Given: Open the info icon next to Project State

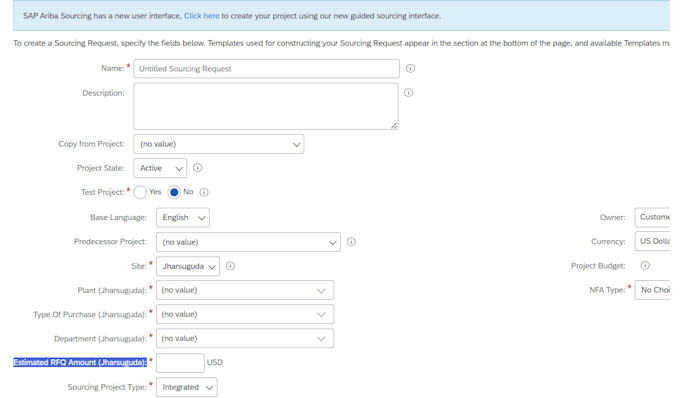Looking at the screenshot, I should 197,168.
